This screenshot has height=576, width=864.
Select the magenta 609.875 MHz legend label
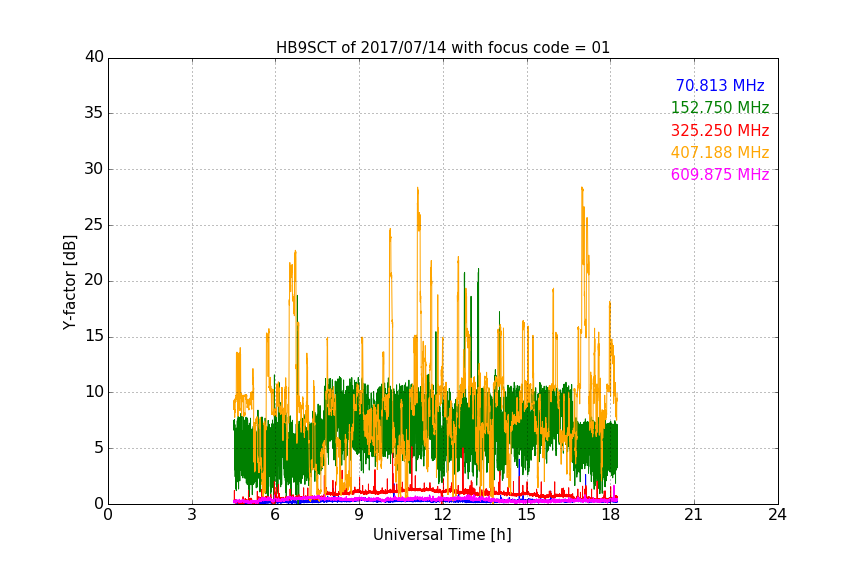pos(720,174)
